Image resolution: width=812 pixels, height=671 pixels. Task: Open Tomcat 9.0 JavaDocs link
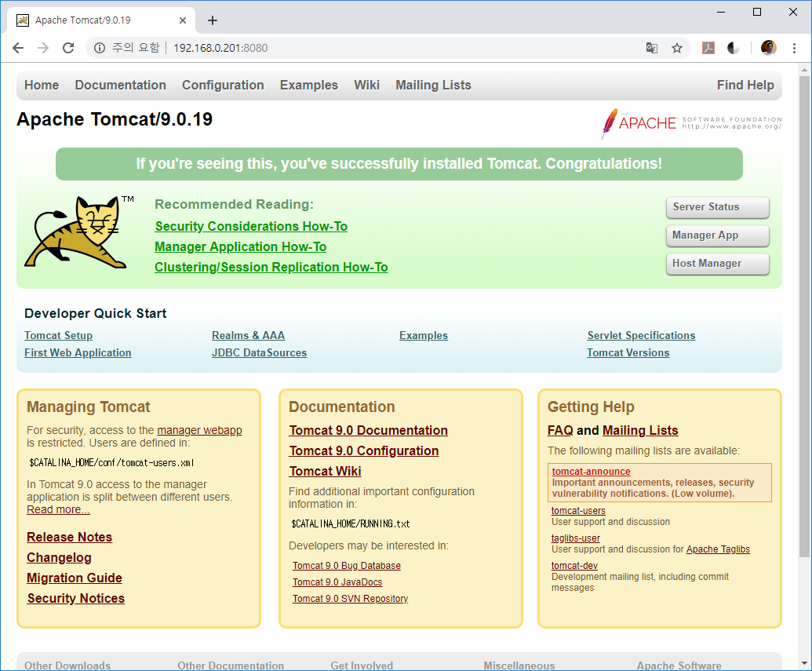(337, 582)
